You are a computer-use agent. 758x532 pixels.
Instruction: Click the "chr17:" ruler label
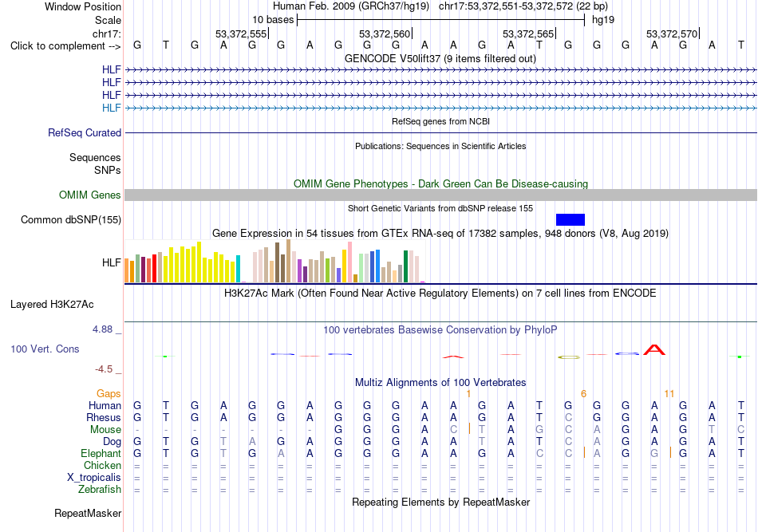(106, 33)
